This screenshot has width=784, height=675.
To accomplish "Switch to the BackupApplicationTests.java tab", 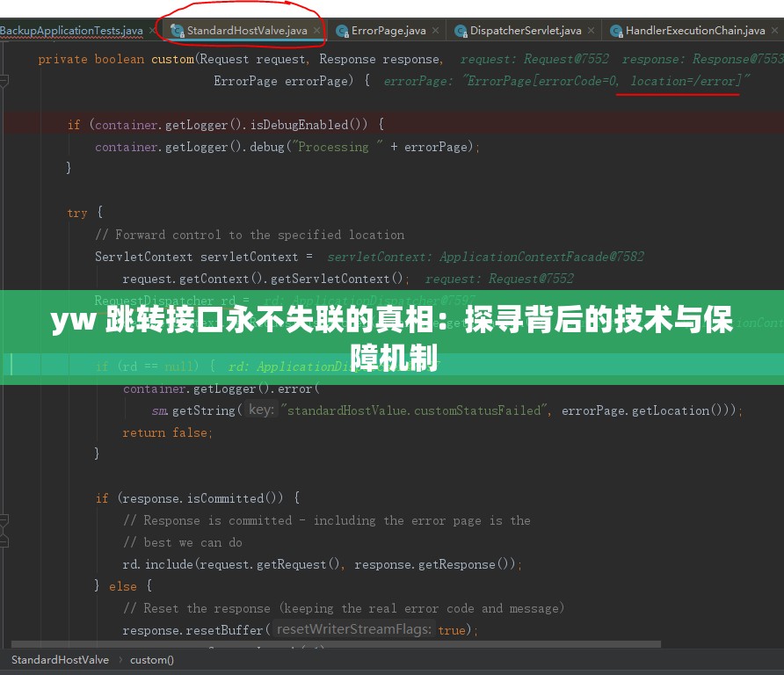I will 70,30.
